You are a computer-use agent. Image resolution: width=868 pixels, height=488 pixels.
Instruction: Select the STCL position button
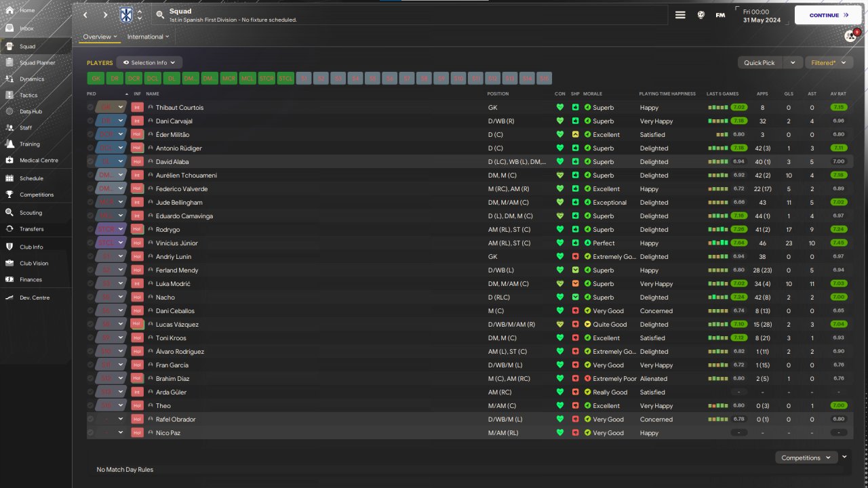pyautogui.click(x=286, y=79)
